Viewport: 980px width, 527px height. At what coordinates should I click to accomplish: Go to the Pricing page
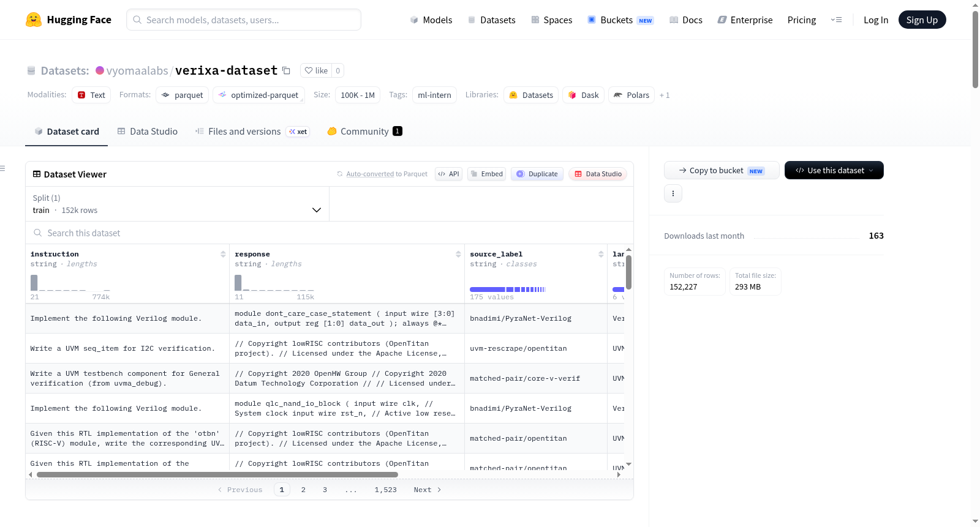coord(802,20)
